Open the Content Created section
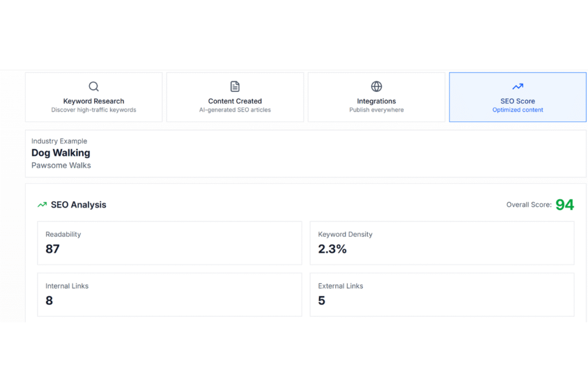Viewport: 588px width, 392px height. click(235, 97)
